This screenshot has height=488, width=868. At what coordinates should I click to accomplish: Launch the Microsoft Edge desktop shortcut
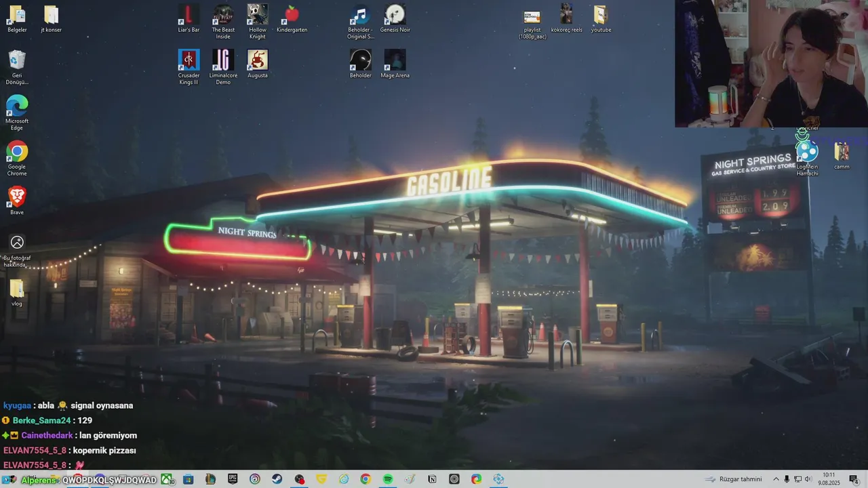pos(17,113)
